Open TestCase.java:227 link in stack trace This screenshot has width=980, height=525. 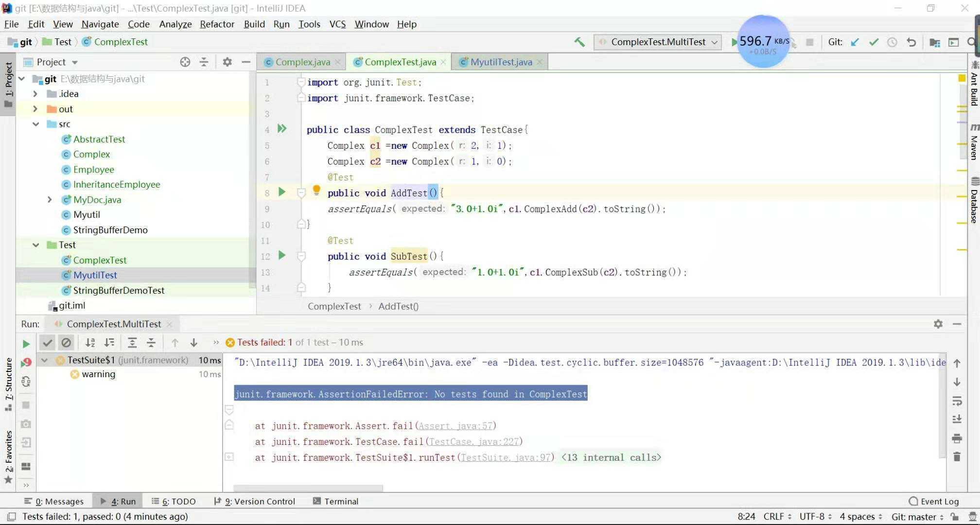(473, 441)
